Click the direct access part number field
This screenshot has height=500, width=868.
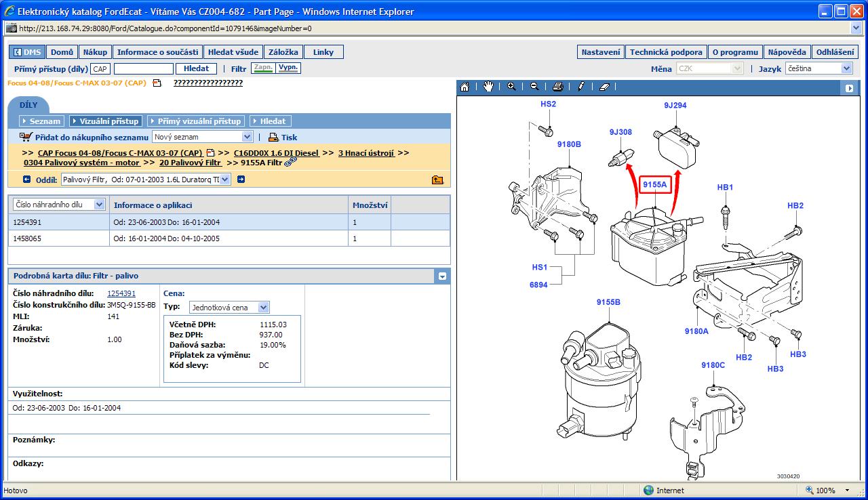tap(144, 69)
